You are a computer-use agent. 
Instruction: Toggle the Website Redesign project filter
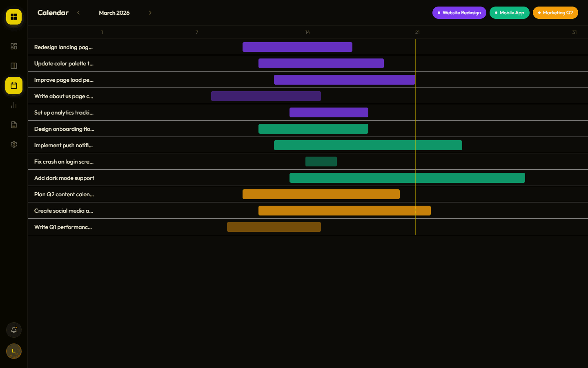[459, 13]
